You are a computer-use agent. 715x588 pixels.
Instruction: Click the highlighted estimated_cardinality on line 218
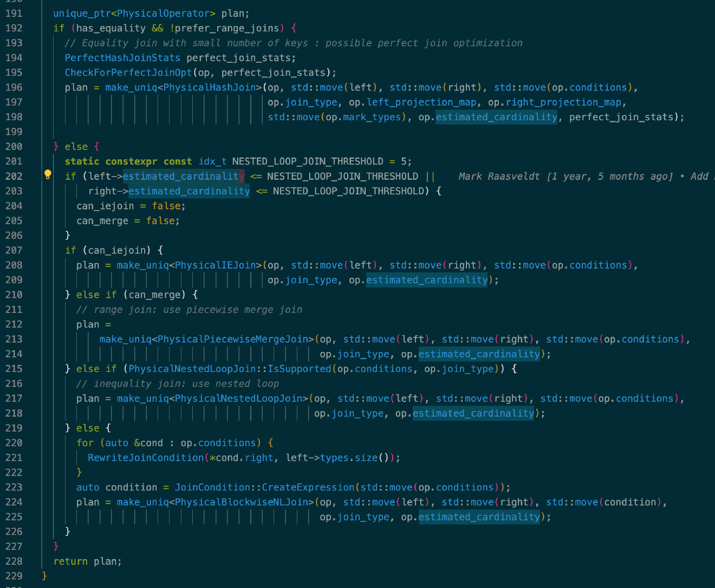click(x=473, y=413)
